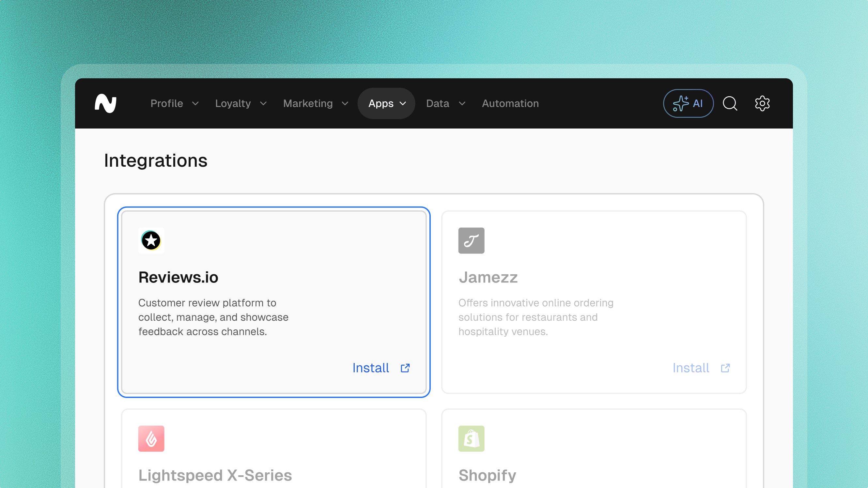Viewport: 868px width, 488px height.
Task: Click Reviews.io external link icon
Action: (405, 368)
